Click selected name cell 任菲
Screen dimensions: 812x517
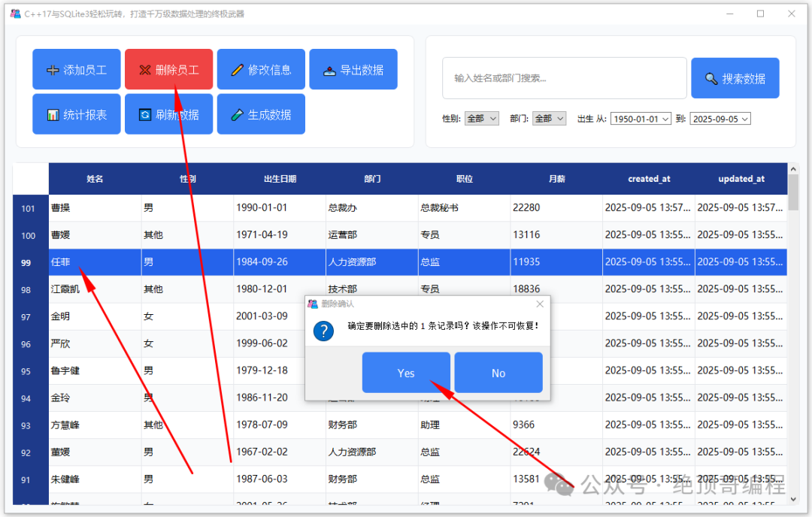click(x=95, y=262)
